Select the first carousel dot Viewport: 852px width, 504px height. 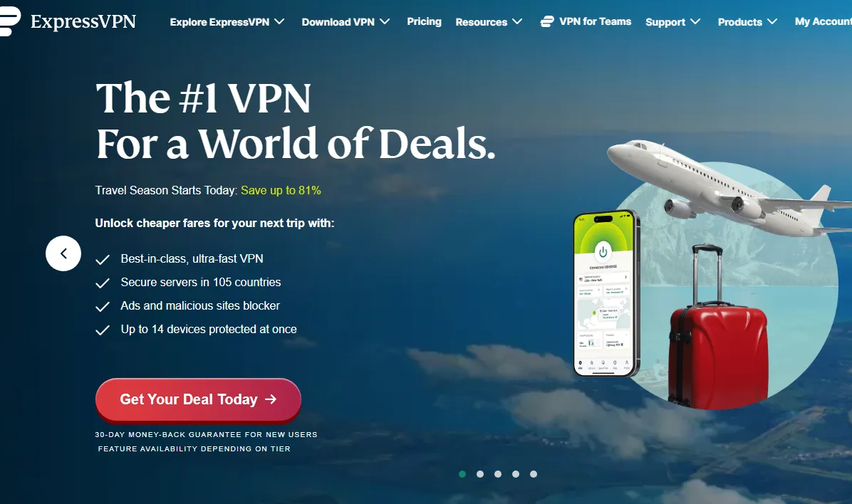(462, 474)
